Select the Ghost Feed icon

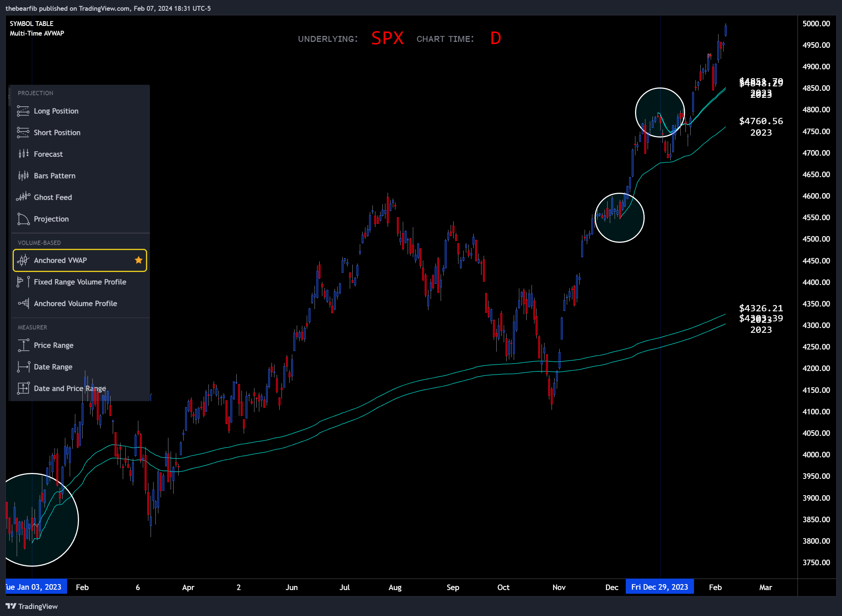pyautogui.click(x=23, y=197)
